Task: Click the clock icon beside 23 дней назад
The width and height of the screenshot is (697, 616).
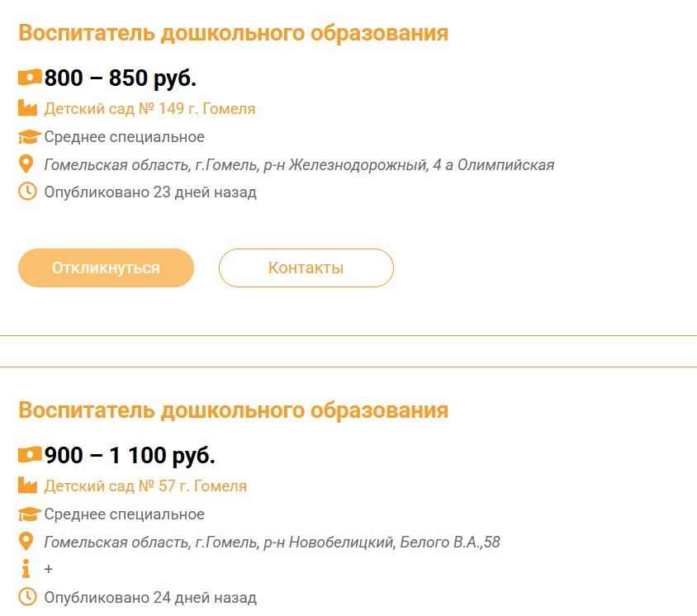Action: click(27, 192)
